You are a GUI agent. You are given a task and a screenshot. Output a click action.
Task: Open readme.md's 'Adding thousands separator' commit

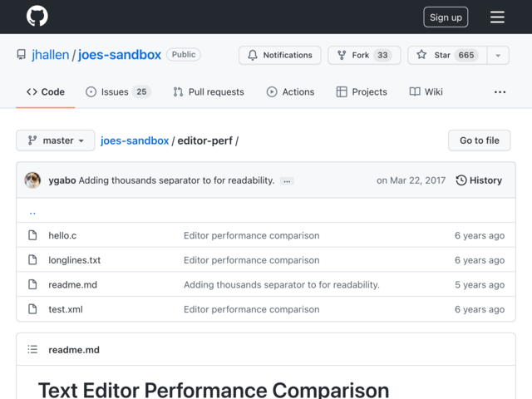coord(282,284)
